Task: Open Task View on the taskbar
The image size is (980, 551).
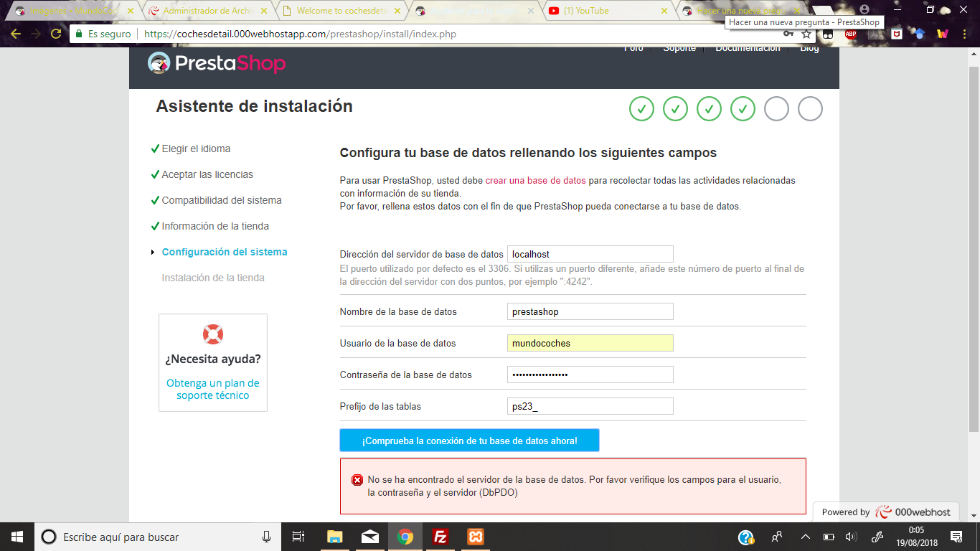Action: click(x=298, y=537)
